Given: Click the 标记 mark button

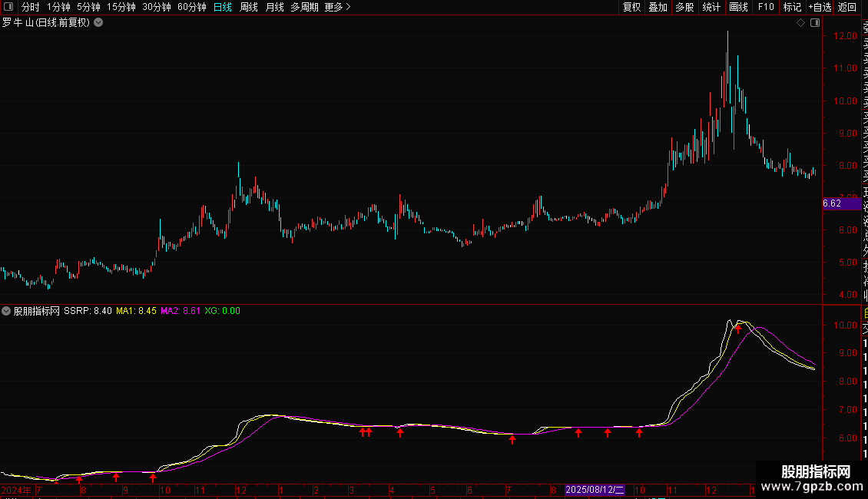Looking at the screenshot, I should [x=792, y=7].
